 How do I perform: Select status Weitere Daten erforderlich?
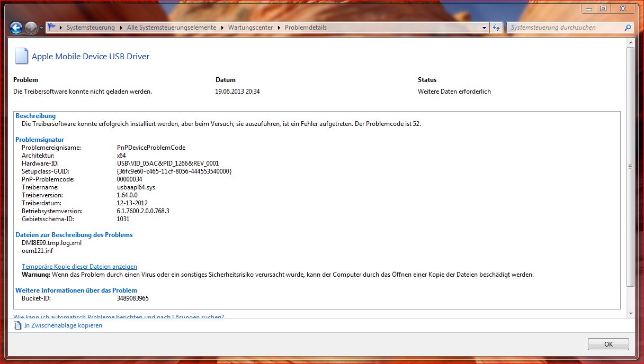tap(454, 92)
